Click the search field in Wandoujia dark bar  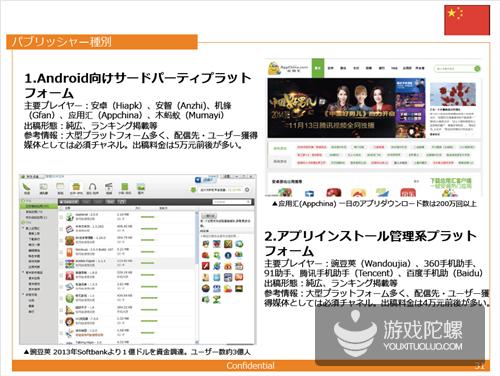point(232,202)
